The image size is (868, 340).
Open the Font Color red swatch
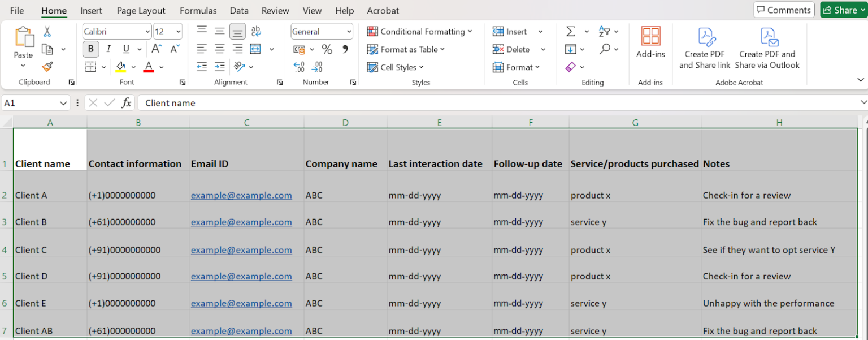click(x=148, y=67)
